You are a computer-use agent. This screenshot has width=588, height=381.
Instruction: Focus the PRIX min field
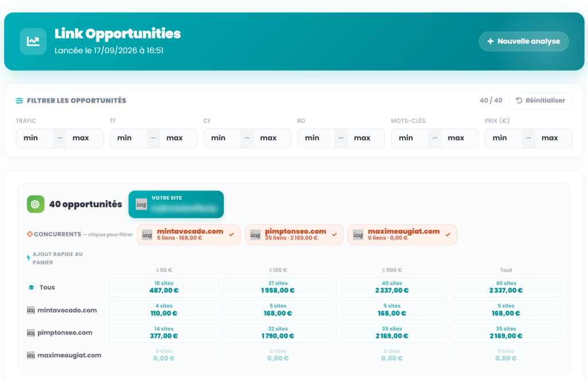(x=503, y=138)
